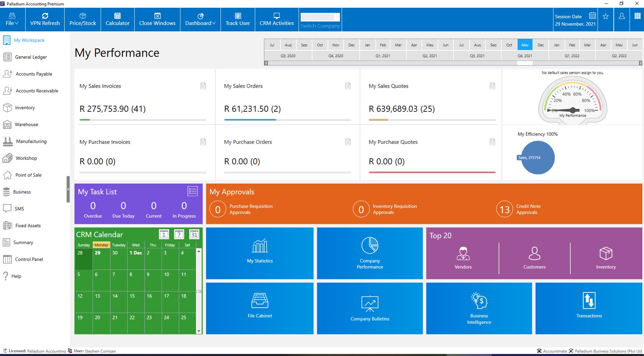Open the Company Performance tile
644x356 pixels.
[370, 253]
